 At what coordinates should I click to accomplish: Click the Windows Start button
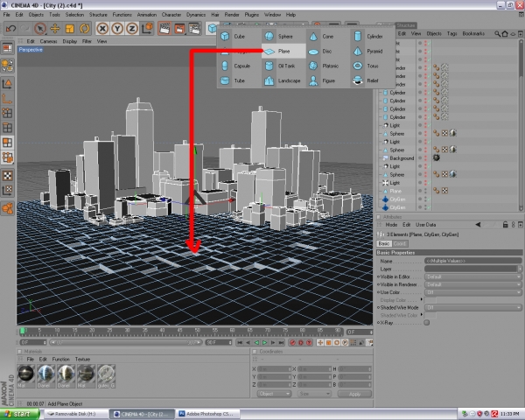[x=19, y=414]
